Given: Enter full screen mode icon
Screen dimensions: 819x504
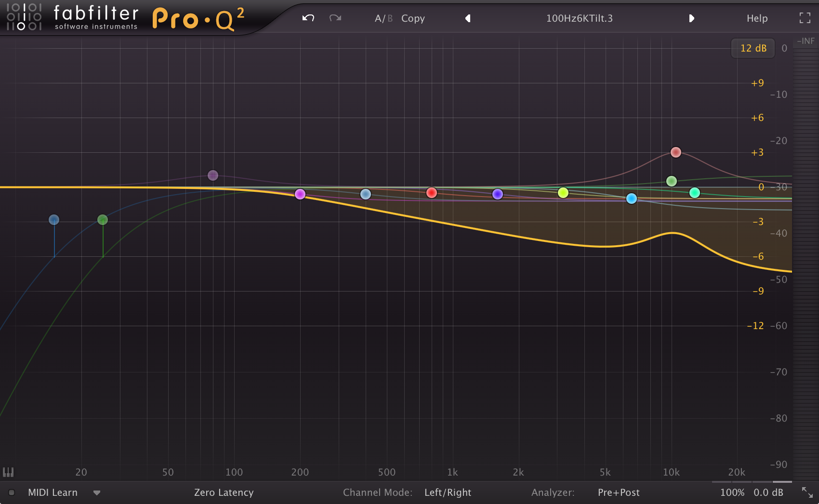Looking at the screenshot, I should tap(805, 18).
